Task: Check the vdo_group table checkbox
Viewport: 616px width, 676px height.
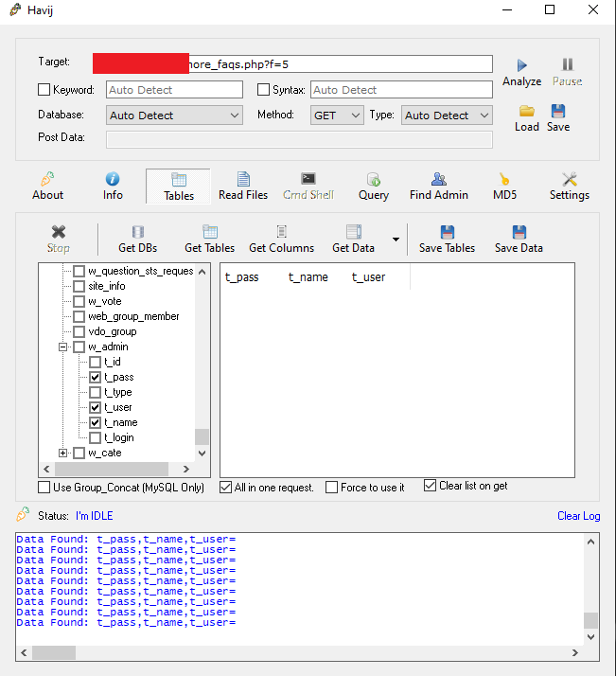Action: [x=79, y=332]
